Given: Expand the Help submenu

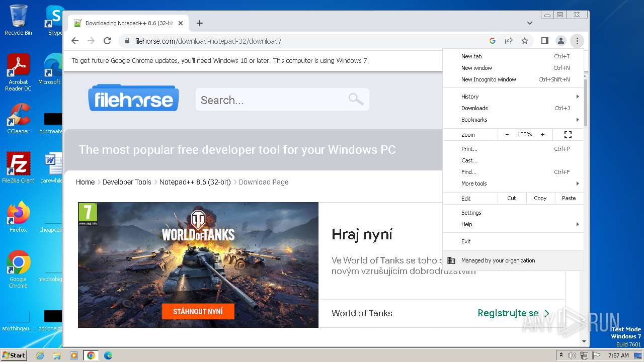Looking at the screenshot, I should pyautogui.click(x=513, y=224).
